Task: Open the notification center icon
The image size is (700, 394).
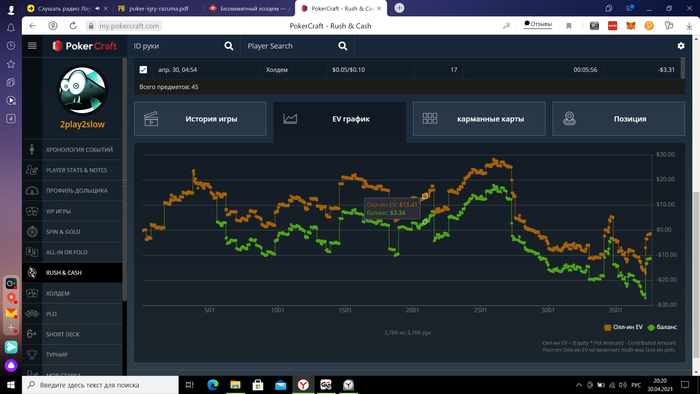Action: click(685, 385)
